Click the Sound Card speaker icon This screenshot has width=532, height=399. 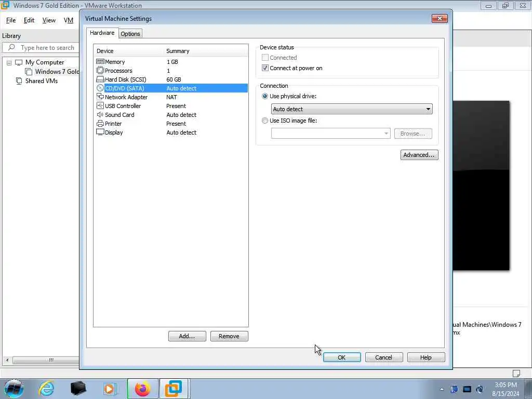(100, 115)
